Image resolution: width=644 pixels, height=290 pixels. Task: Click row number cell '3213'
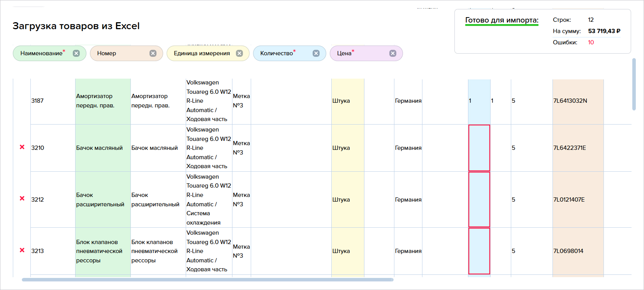coord(53,251)
